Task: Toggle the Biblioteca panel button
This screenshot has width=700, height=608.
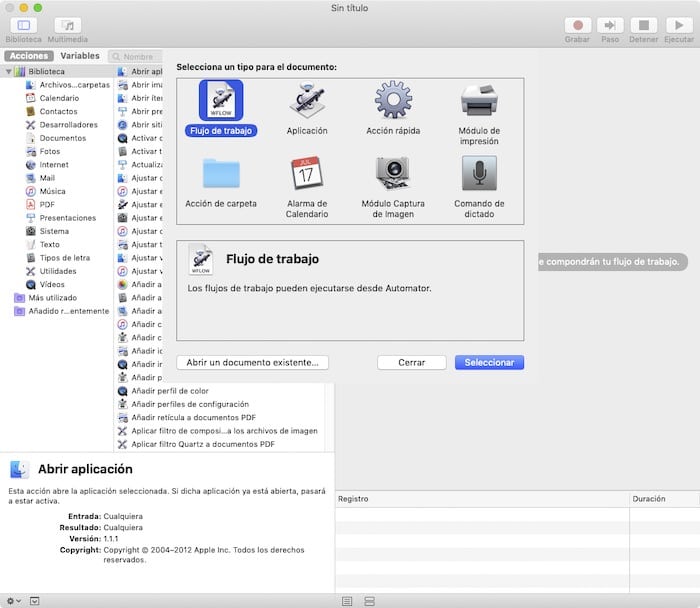Action: 23,25
